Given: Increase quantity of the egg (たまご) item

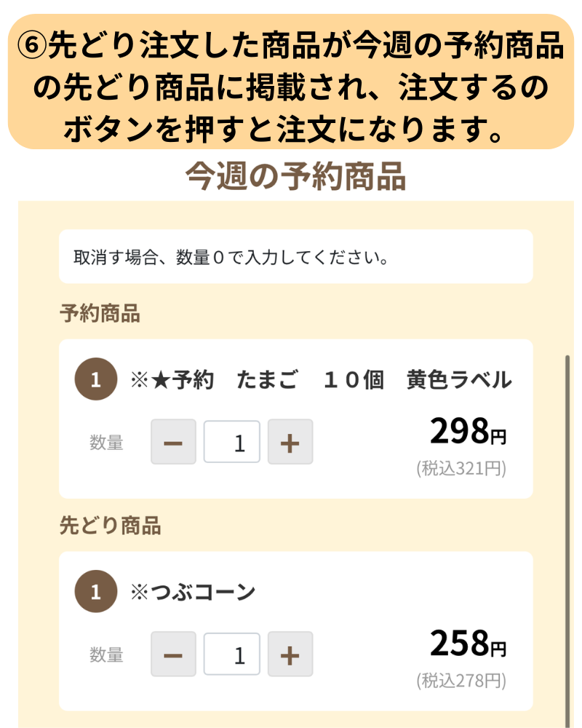Looking at the screenshot, I should [290, 442].
